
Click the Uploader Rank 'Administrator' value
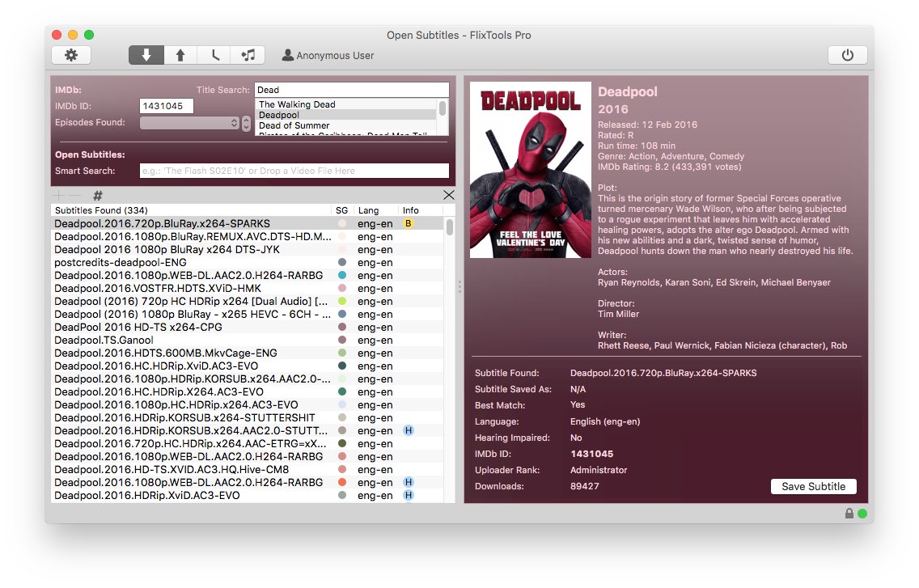(x=599, y=470)
